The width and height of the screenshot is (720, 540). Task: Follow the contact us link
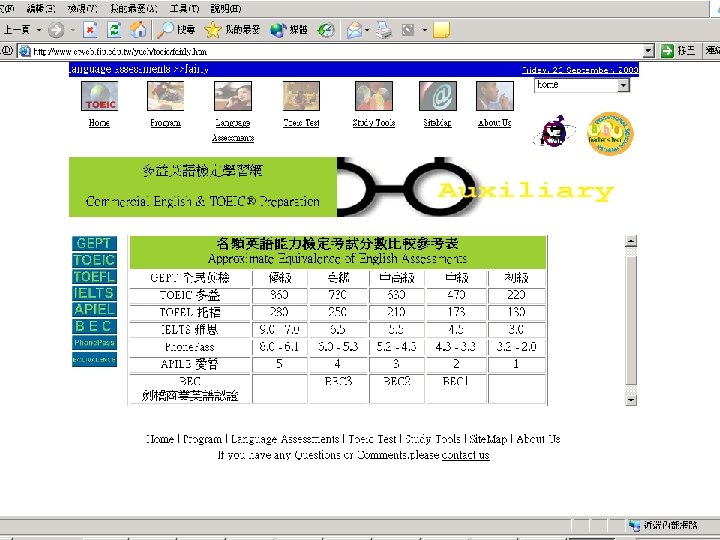[x=466, y=455]
